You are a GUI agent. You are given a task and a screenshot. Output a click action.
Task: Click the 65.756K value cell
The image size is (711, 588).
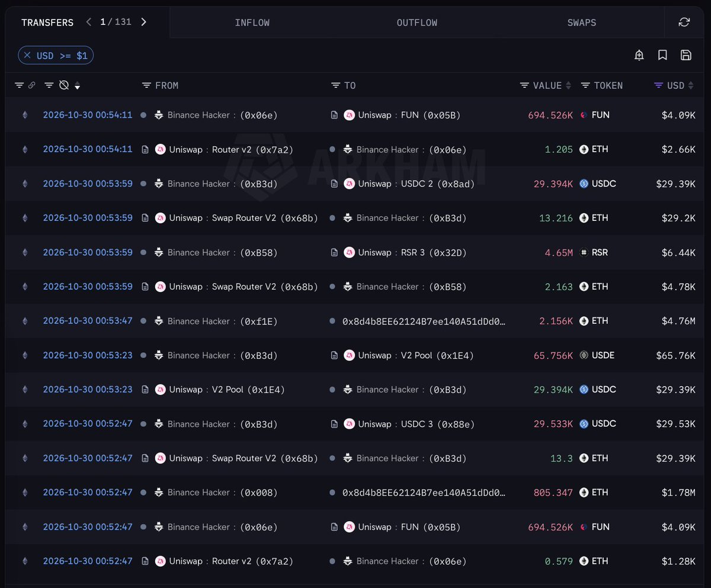pyautogui.click(x=553, y=355)
